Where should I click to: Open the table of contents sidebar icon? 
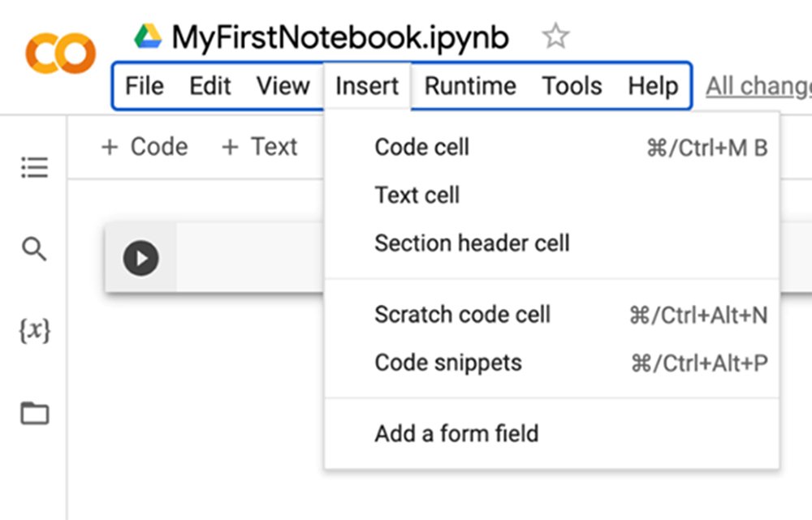click(34, 168)
